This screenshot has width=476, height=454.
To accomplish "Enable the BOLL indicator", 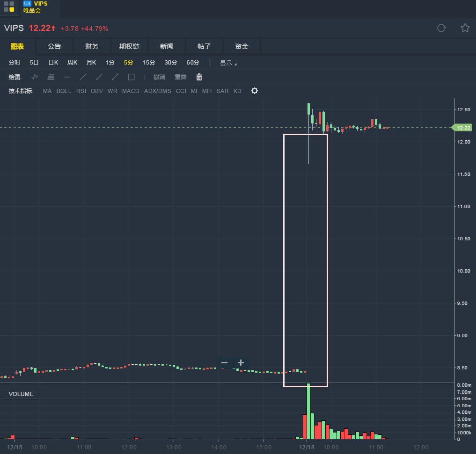I will pyautogui.click(x=64, y=91).
